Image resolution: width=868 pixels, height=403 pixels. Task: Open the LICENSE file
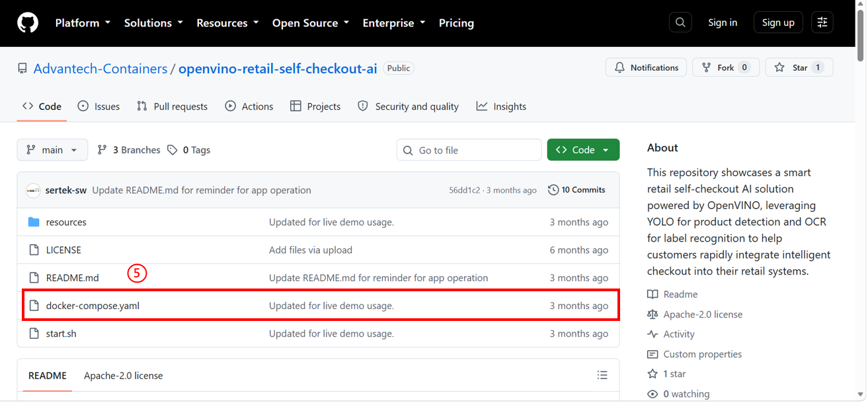pos(63,250)
